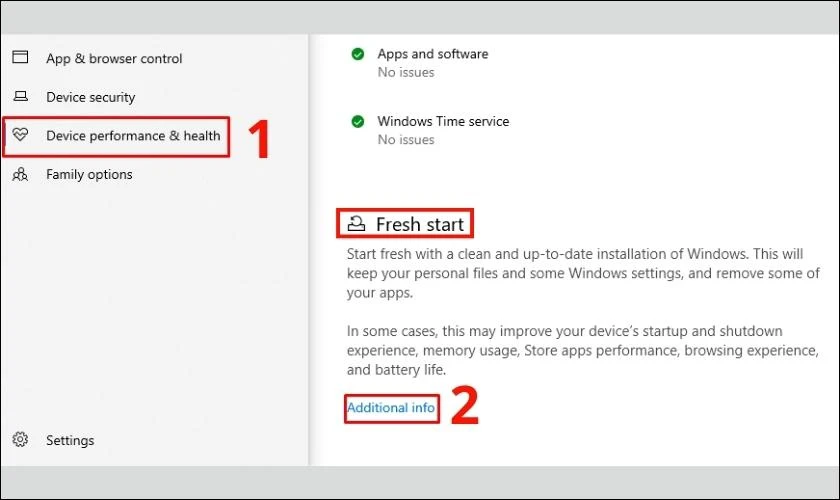Click "No issues" under Windows Time service

pyautogui.click(x=406, y=140)
